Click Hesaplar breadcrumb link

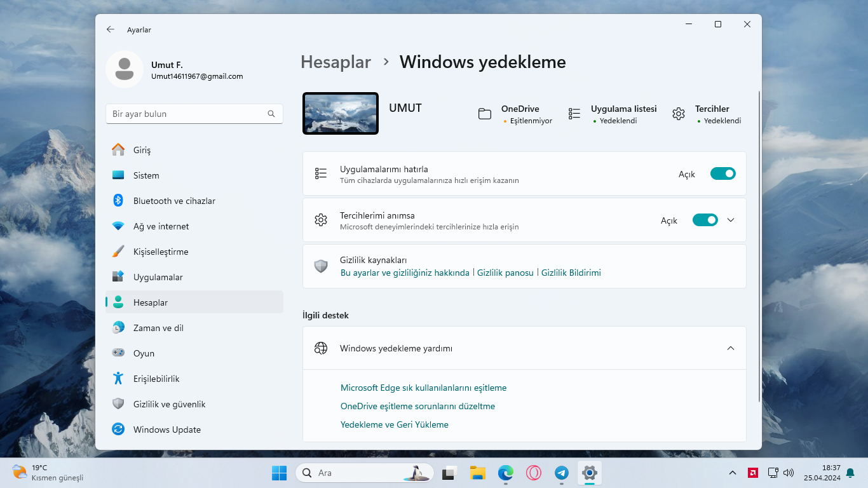[336, 62]
